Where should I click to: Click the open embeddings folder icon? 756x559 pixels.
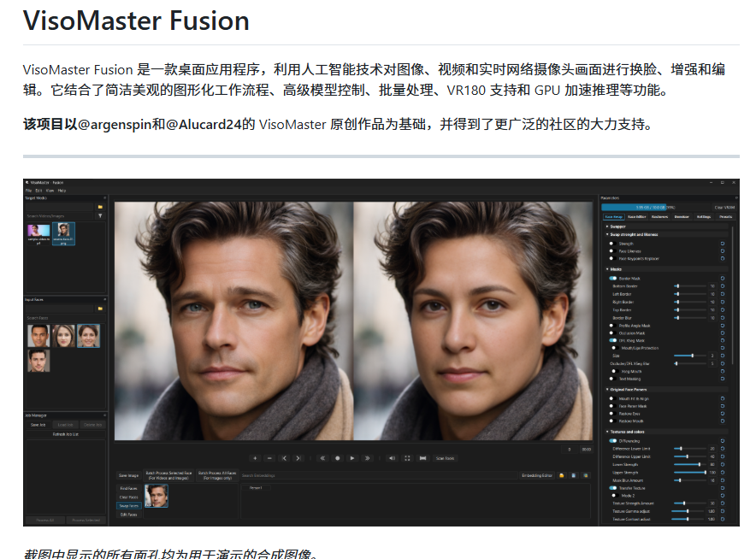562,475
